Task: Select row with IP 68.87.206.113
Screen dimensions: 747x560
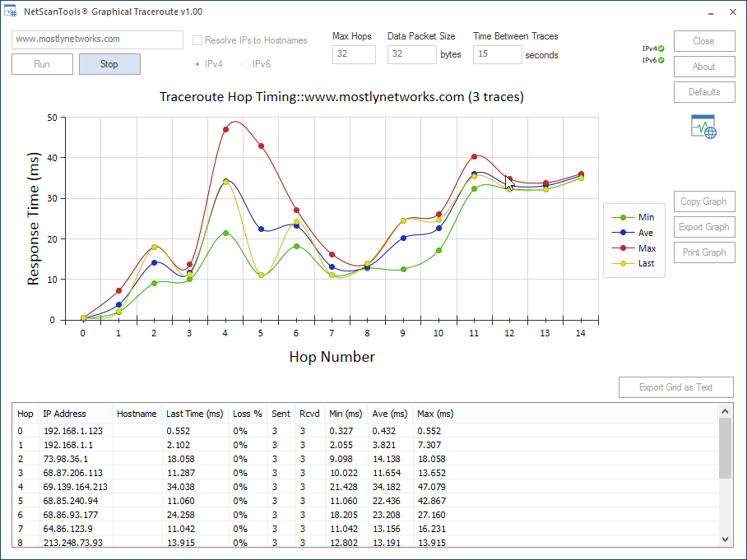Action: [x=365, y=473]
